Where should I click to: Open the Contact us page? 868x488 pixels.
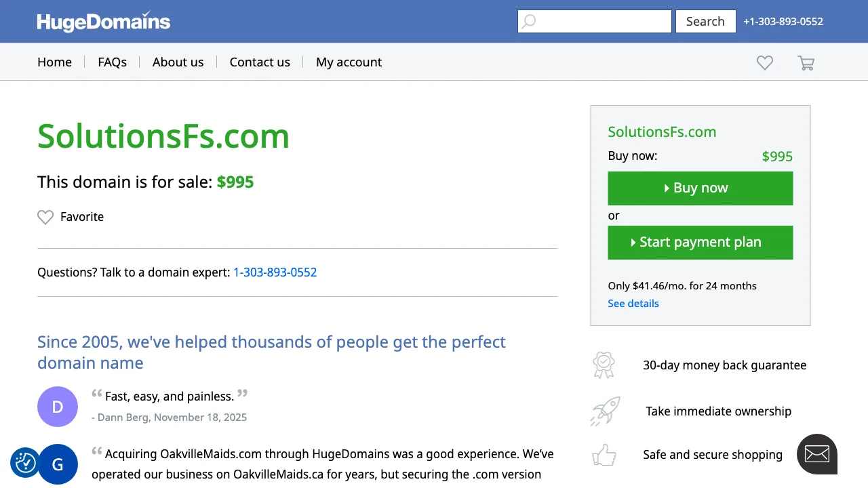[x=260, y=62]
